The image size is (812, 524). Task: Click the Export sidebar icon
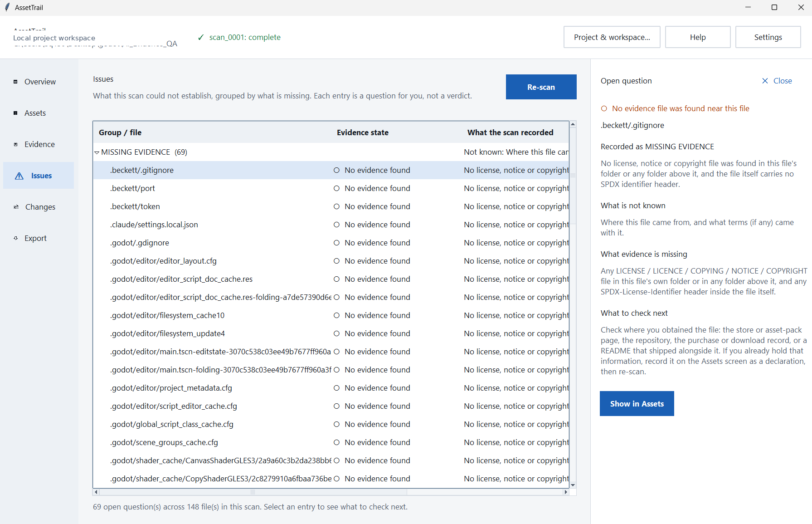pos(16,238)
